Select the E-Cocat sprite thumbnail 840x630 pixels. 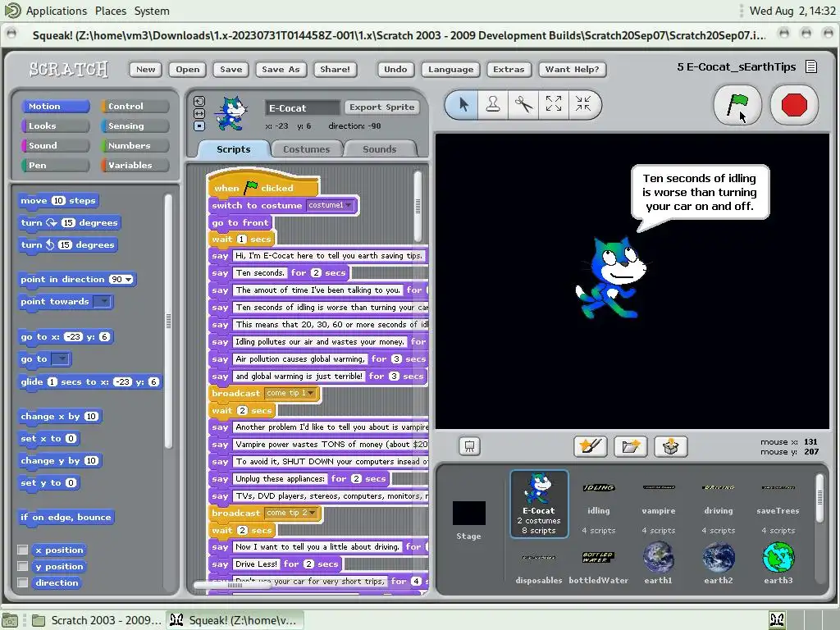pos(539,504)
